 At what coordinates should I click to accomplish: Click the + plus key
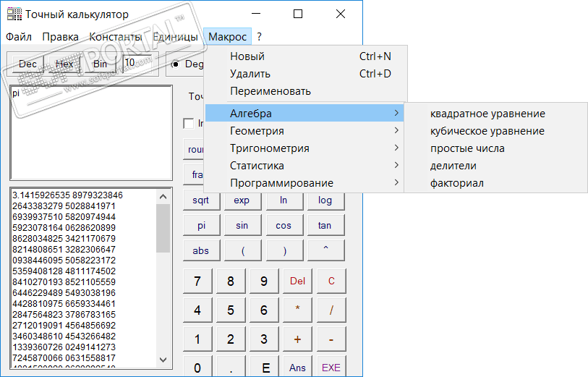297,339
